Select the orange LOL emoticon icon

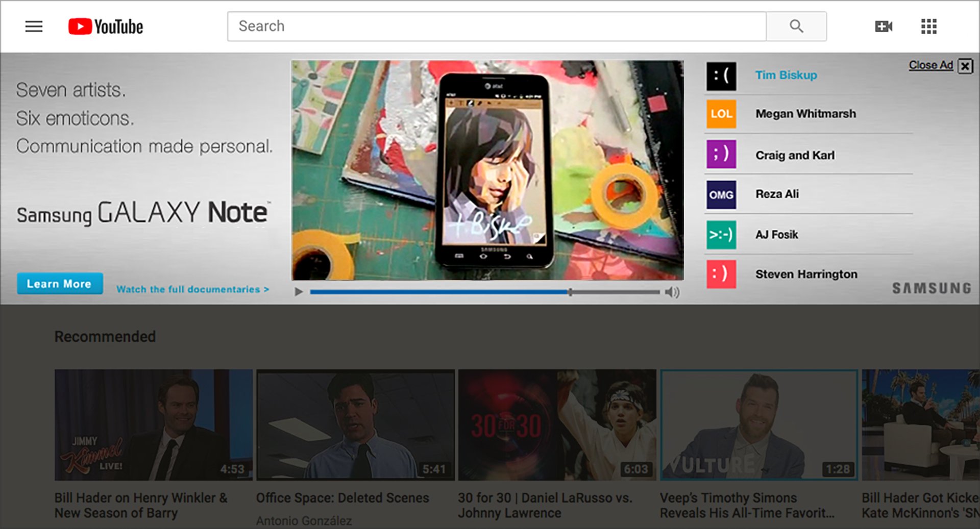pos(721,114)
